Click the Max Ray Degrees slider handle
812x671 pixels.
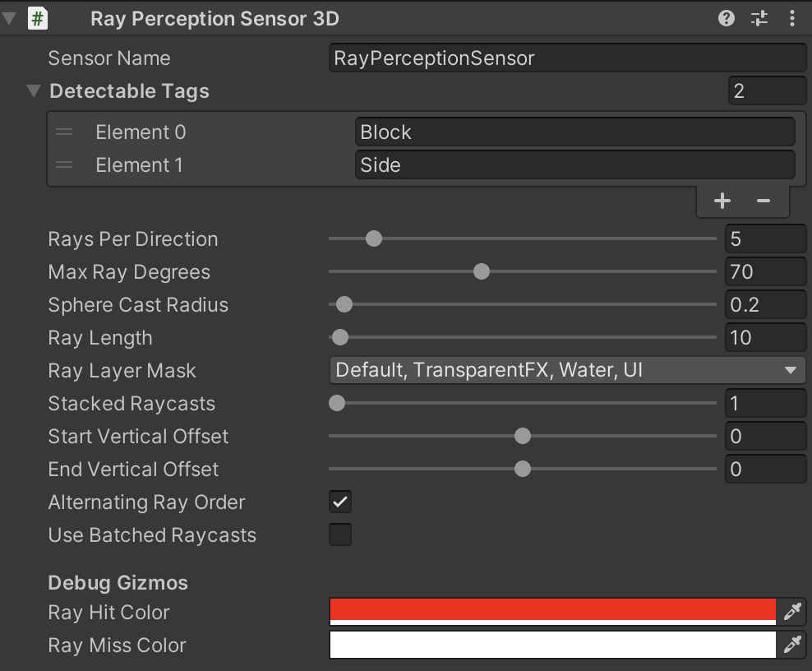point(482,271)
